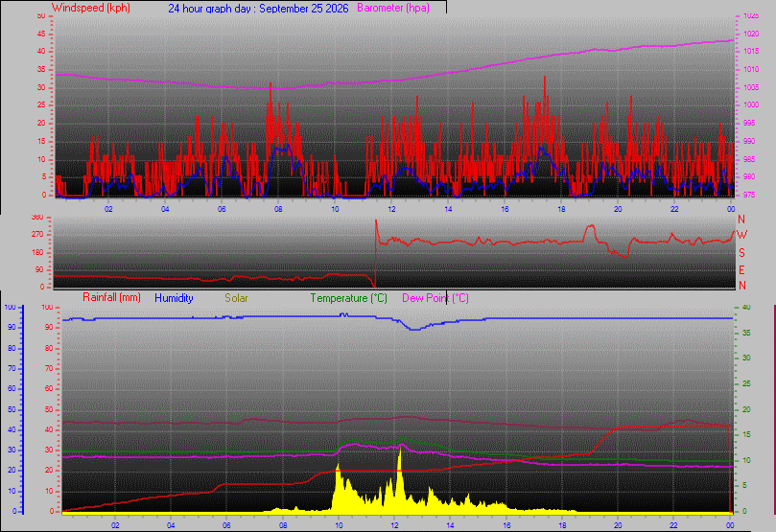776x532 pixels.
Task: Click the W wind direction label
Action: pos(741,235)
